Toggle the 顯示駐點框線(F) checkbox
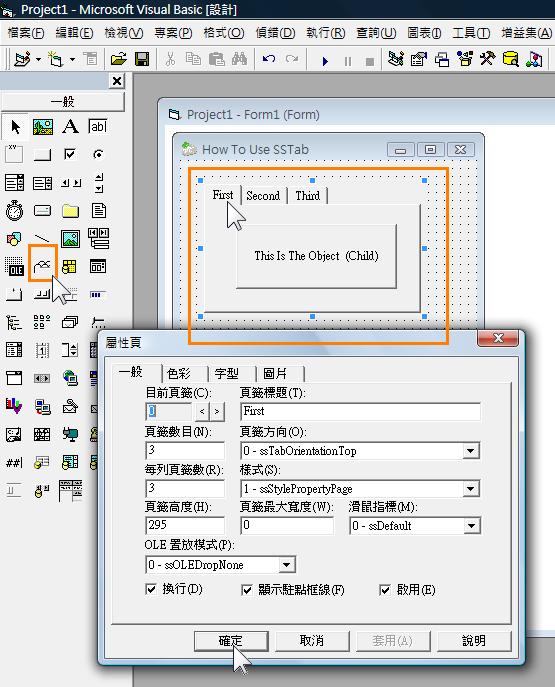Screen dimensions: 555x687 (247, 590)
